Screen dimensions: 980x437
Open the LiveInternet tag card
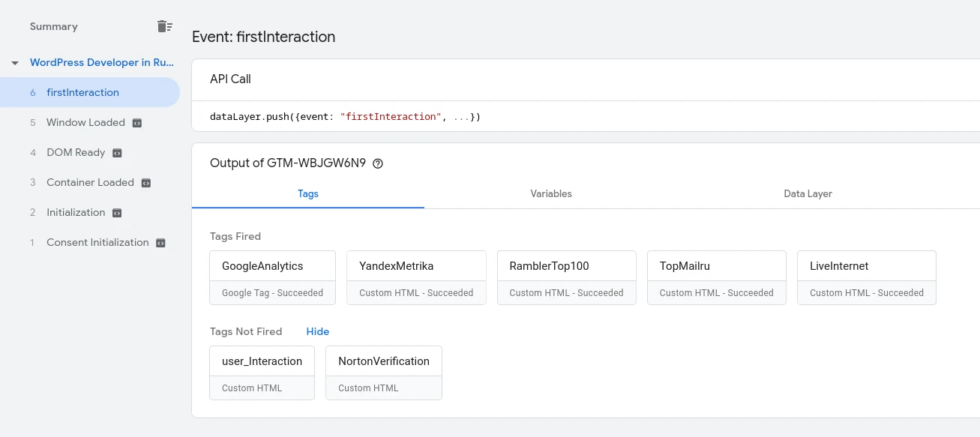click(x=866, y=277)
